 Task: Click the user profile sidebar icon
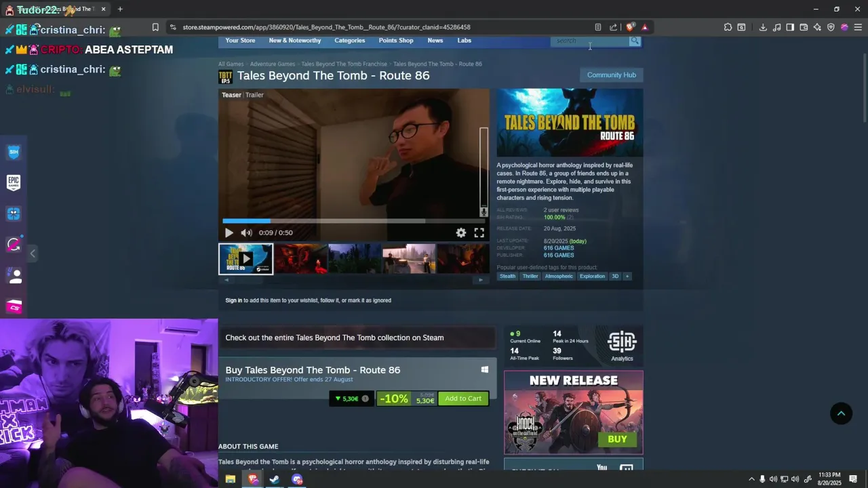coord(14,276)
